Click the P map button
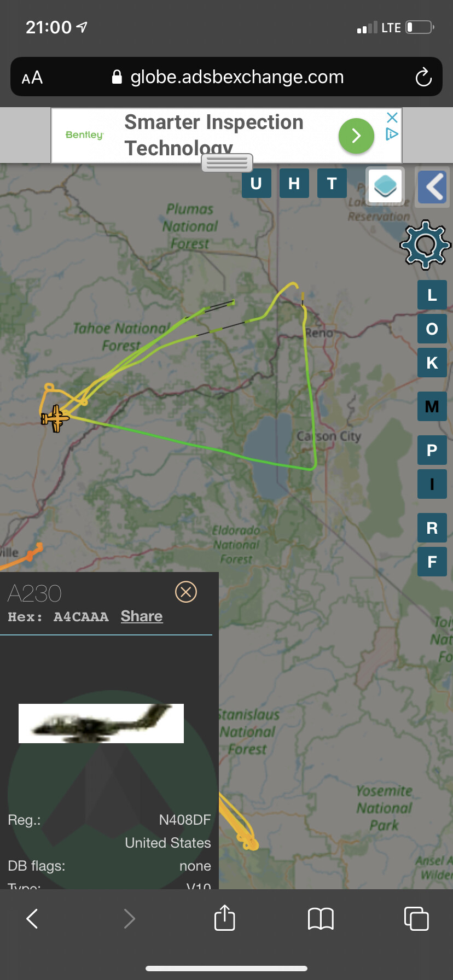This screenshot has width=453, height=980. [432, 450]
